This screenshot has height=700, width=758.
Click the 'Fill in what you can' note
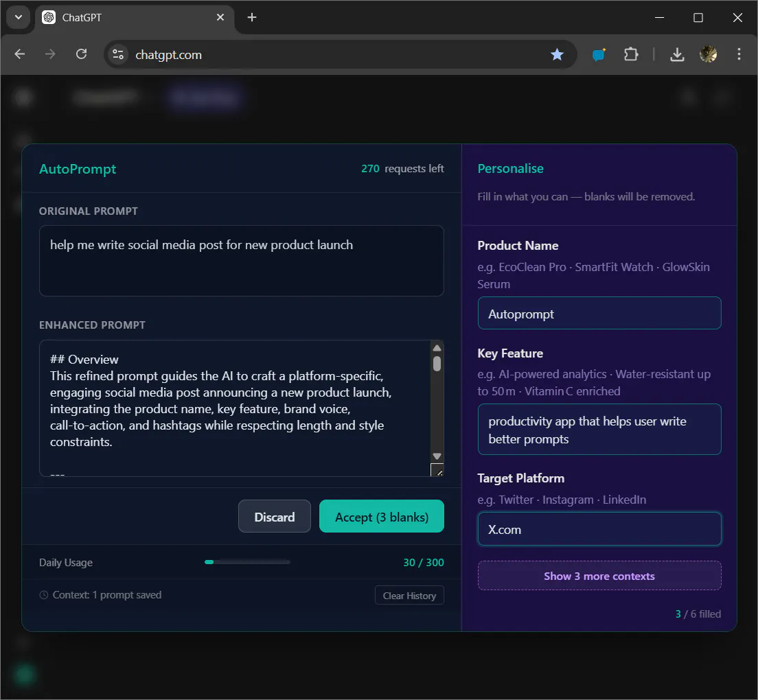click(x=586, y=197)
